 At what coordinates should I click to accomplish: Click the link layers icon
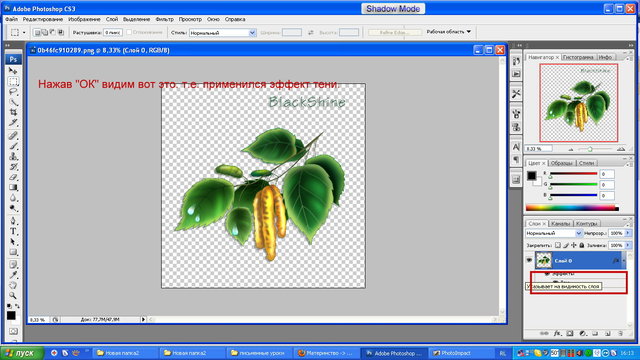pos(544,333)
